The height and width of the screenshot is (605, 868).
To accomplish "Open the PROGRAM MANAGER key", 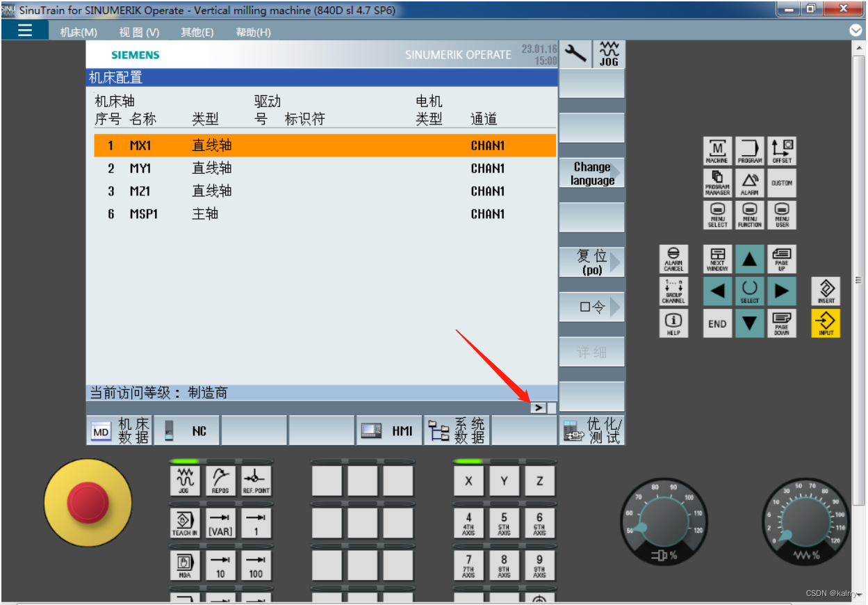I will click(718, 183).
